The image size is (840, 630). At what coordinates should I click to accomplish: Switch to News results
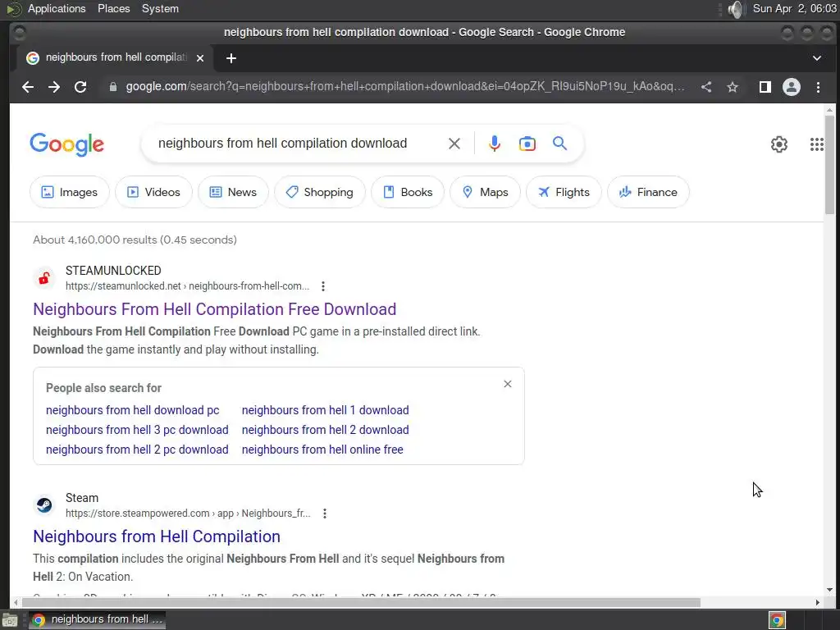233,192
